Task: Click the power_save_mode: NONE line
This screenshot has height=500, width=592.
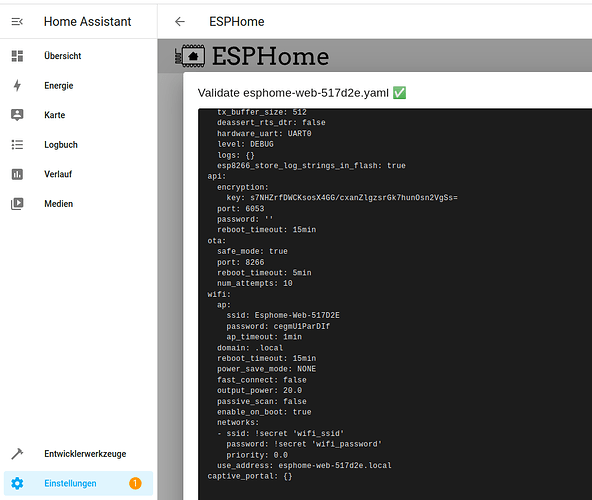Action: 266,369
